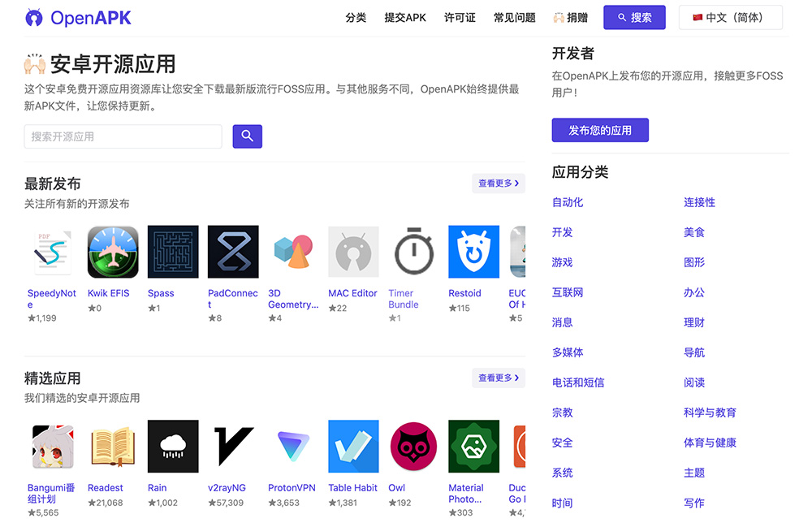Open the MAC Editor android icon
The width and height of the screenshot is (812, 527).
tap(353, 252)
